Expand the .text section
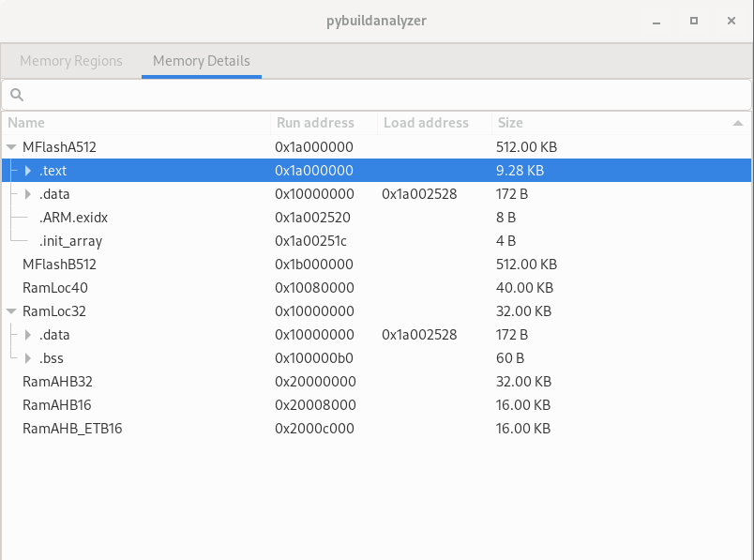754x560 pixels. 28,171
